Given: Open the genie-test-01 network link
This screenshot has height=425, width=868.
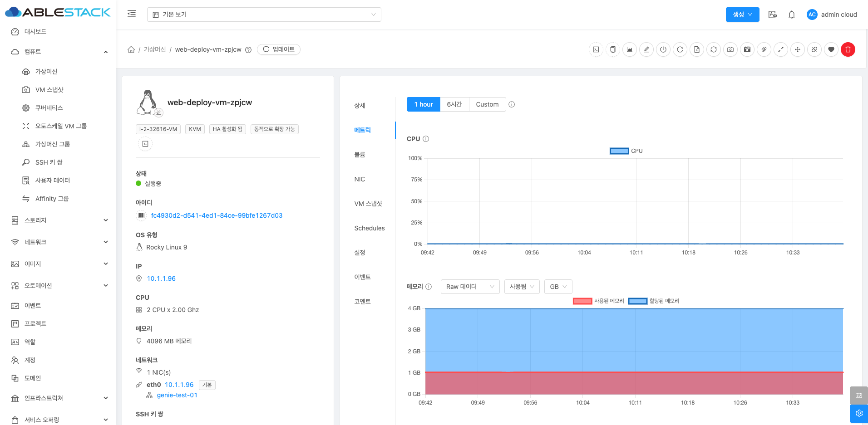Looking at the screenshot, I should click(x=177, y=395).
